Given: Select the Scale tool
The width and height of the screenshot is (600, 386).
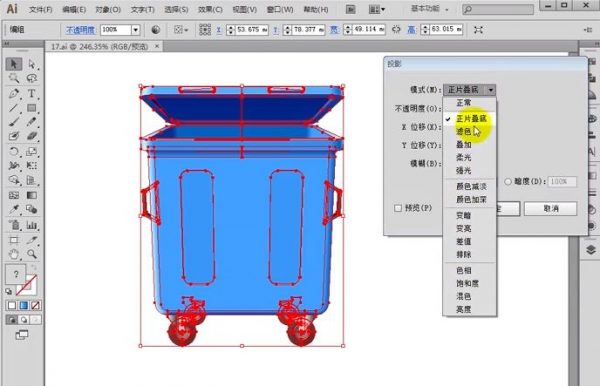Looking at the screenshot, I should coord(32,151).
